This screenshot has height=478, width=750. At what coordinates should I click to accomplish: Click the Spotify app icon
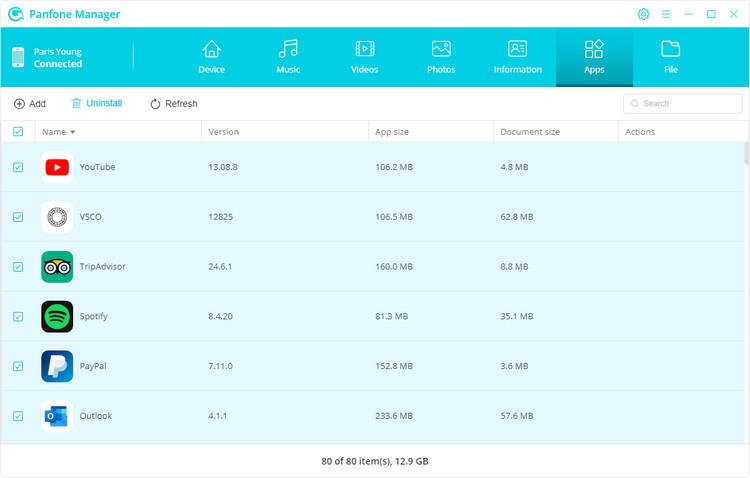[x=57, y=316]
